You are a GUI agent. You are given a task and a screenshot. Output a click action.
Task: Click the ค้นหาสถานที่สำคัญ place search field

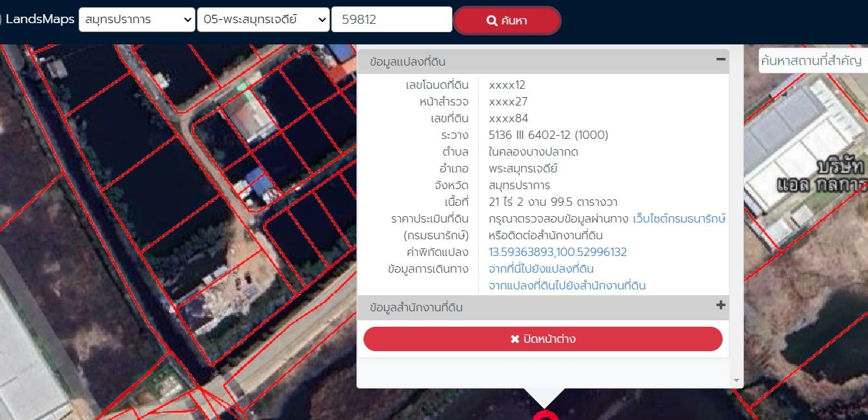click(813, 61)
